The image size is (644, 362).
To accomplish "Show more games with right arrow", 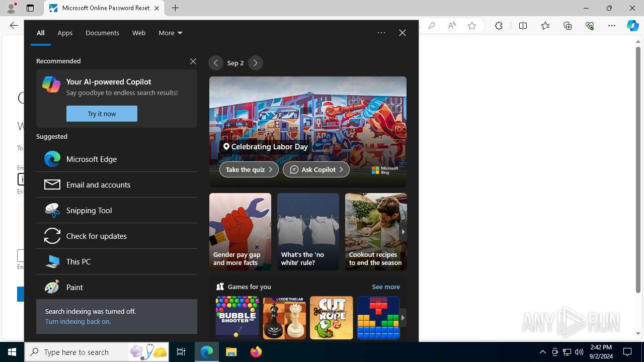I will coord(403,318).
